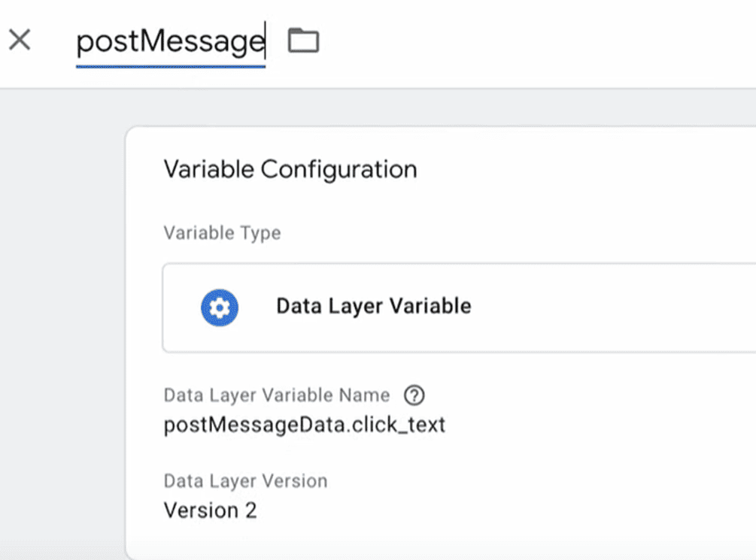The height and width of the screenshot is (560, 756).
Task: Click the Data Layer Variable Name label
Action: point(276,395)
